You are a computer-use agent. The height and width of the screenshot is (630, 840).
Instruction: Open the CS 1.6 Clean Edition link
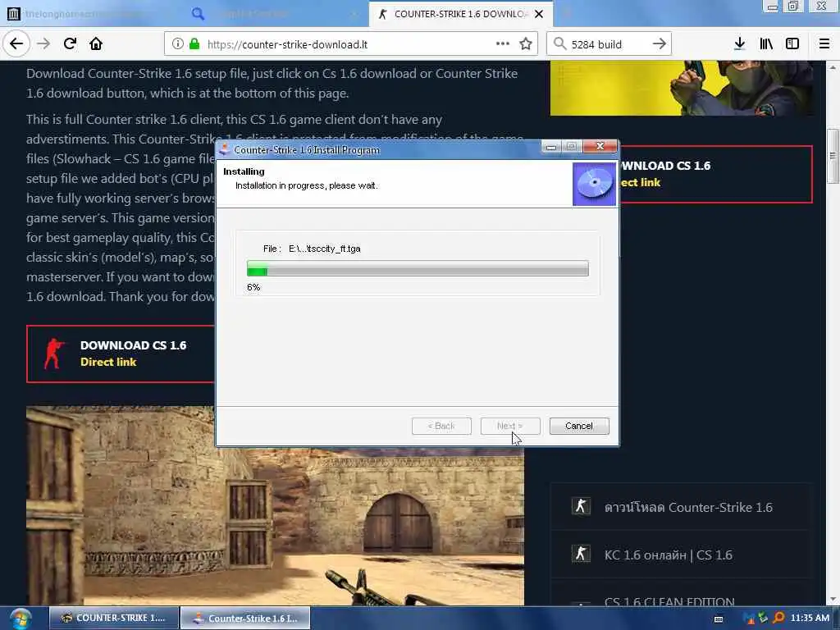[x=669, y=601]
